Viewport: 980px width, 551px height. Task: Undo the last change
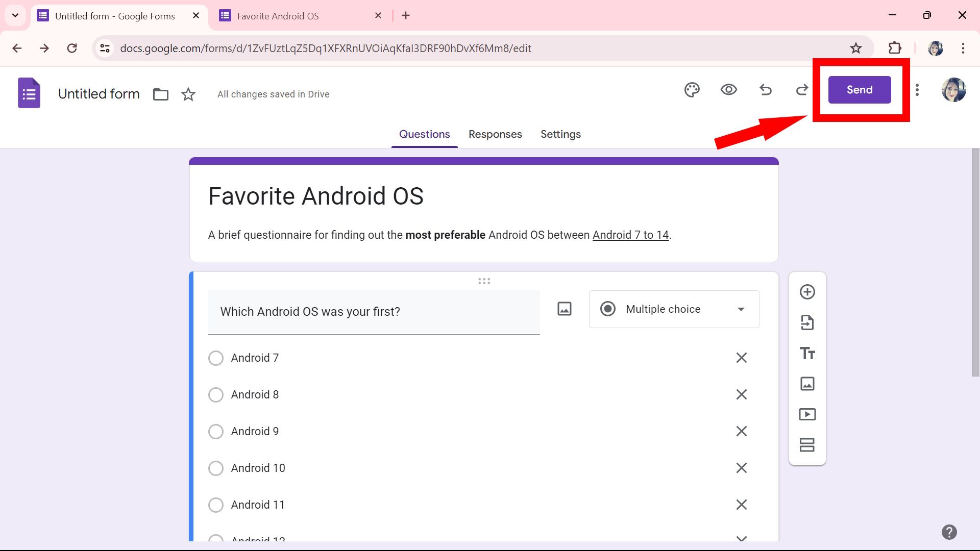click(x=766, y=90)
